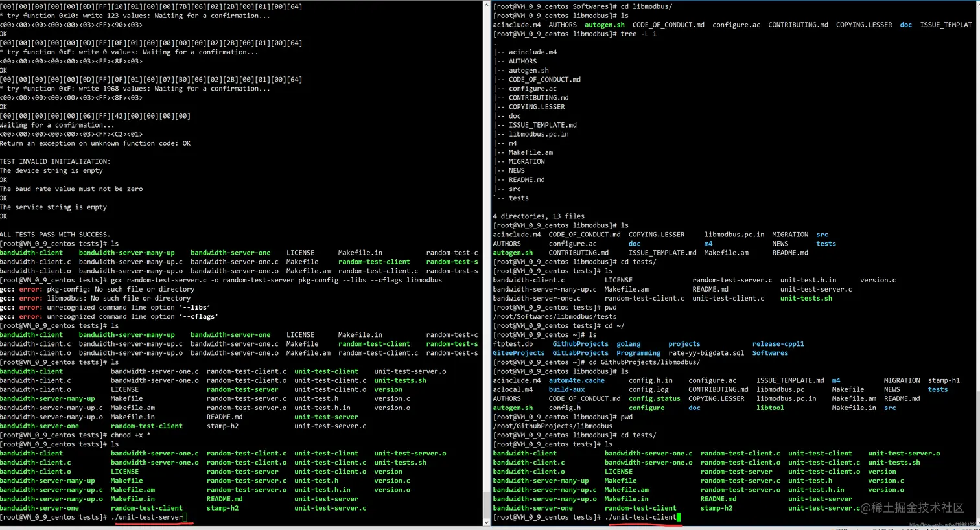
Task: Click 'stamp-h1' file name
Action: 944,380
